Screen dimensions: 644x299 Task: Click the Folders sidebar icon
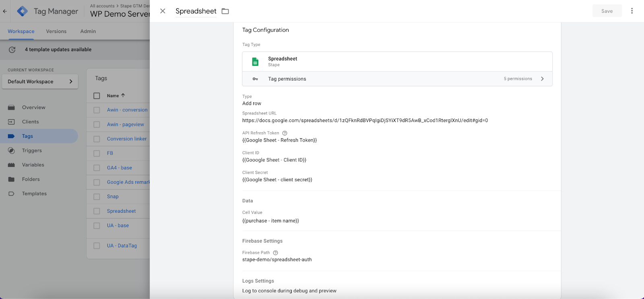coord(11,179)
